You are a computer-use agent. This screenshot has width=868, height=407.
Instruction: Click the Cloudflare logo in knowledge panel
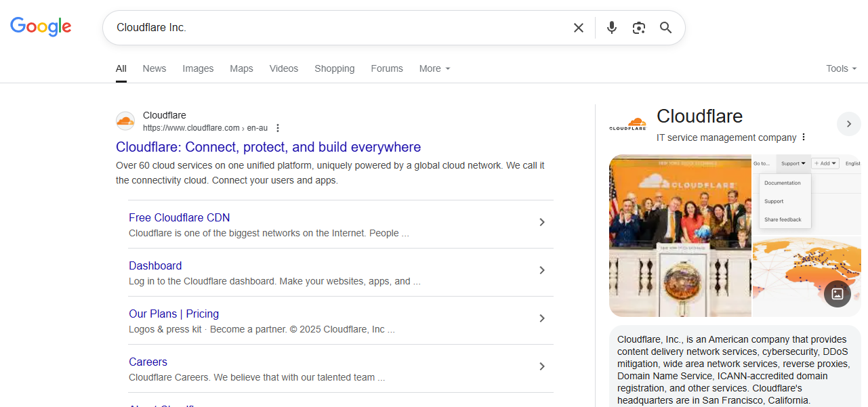(x=627, y=125)
